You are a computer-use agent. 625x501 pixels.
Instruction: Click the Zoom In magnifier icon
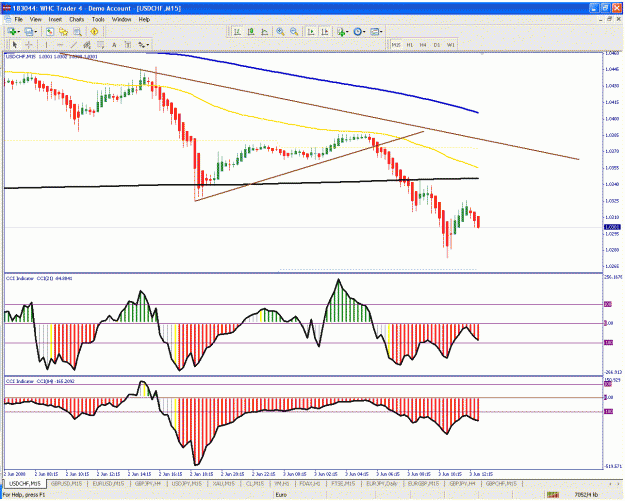tap(281, 31)
